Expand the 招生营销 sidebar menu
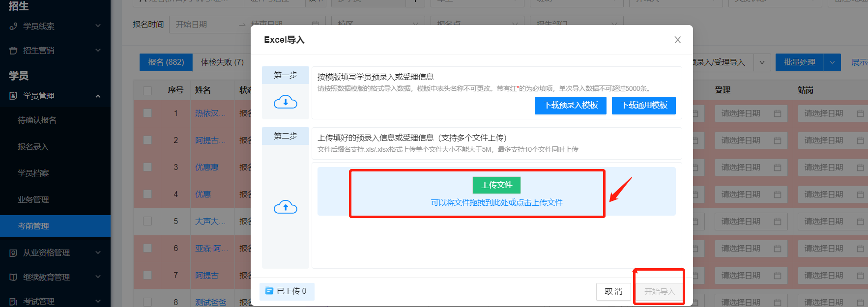This screenshot has height=307, width=868. pos(98,50)
